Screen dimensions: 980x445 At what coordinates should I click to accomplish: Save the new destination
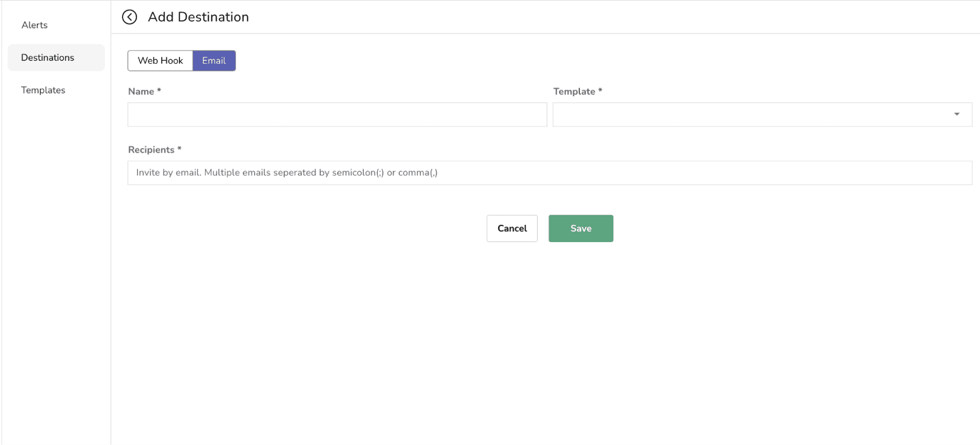[580, 228]
